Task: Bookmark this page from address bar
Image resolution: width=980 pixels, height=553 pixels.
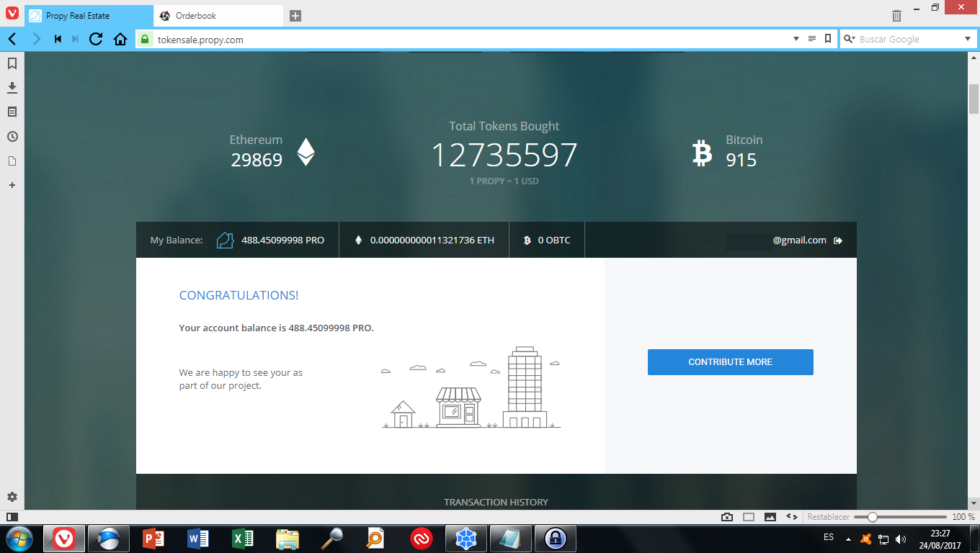Action: (828, 39)
